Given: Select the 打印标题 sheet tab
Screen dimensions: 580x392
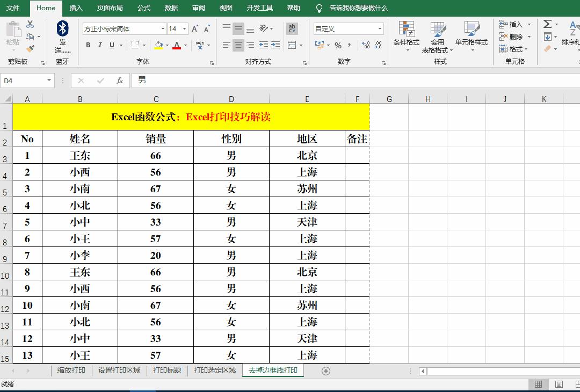Looking at the screenshot, I should pos(168,370).
